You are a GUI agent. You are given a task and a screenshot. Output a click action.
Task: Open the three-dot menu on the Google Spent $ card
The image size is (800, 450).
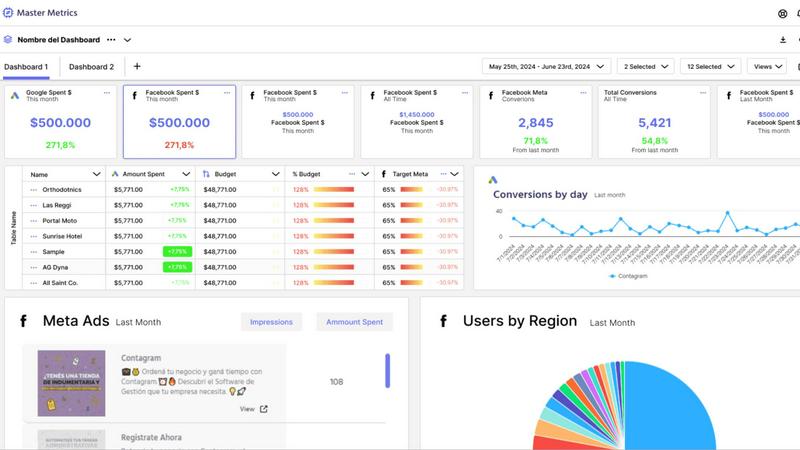pos(108,93)
